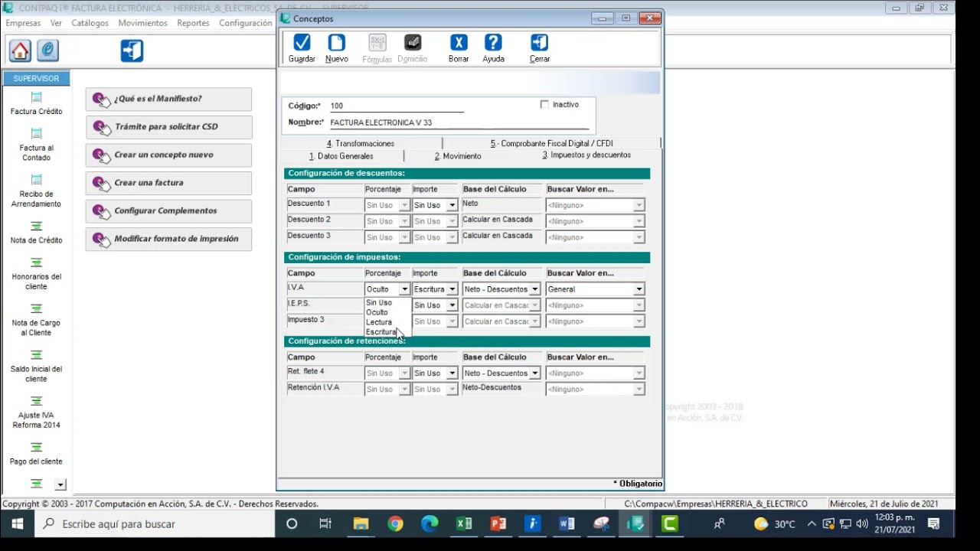980x551 pixels.
Task: Switch to the 1. Datos Generales tab
Action: click(x=341, y=156)
